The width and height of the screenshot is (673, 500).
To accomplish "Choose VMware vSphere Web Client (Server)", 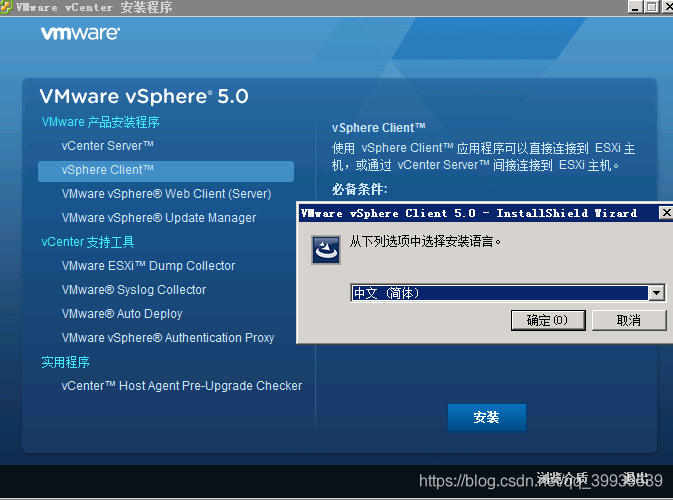I will click(167, 194).
